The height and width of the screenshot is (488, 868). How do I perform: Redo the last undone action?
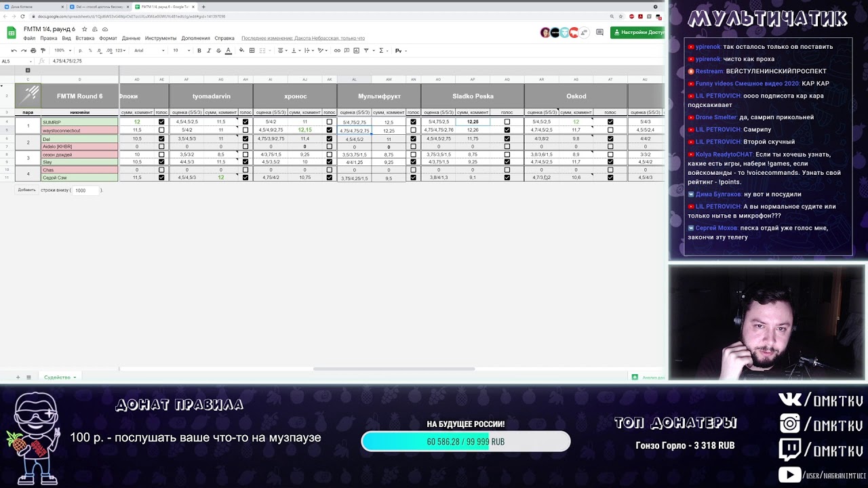tap(24, 50)
